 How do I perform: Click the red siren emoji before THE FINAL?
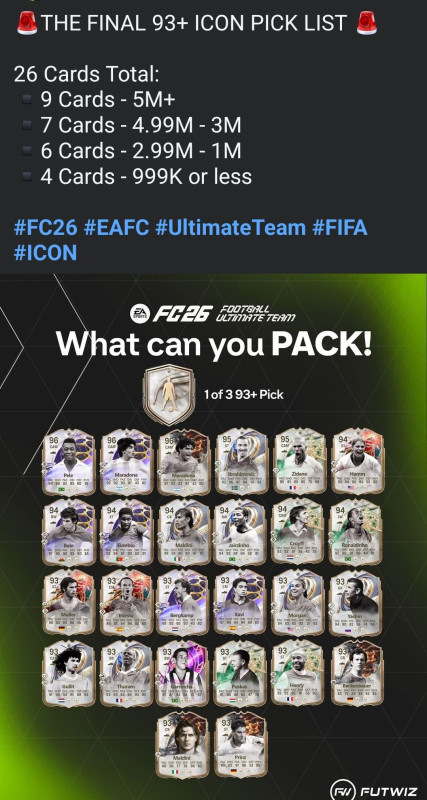[28, 23]
